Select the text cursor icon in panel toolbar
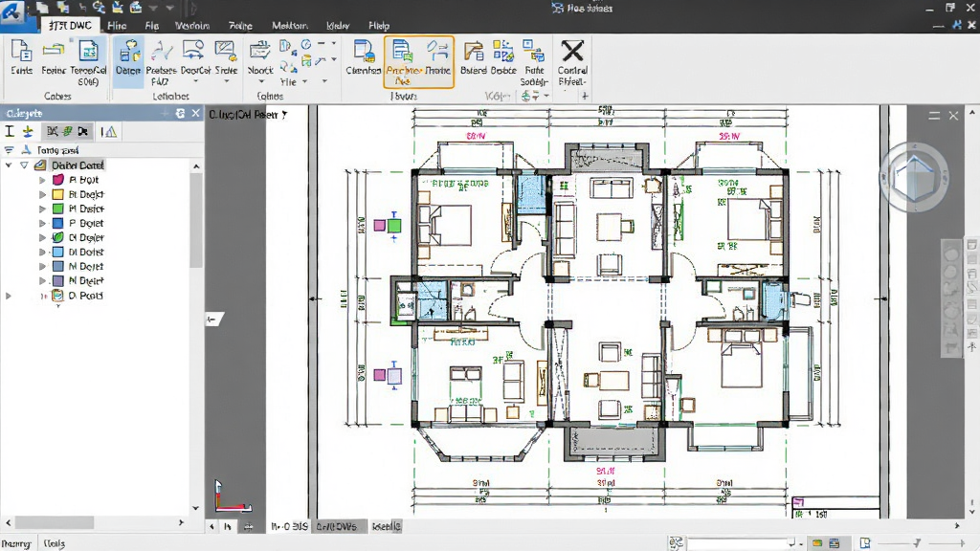Screen dimensions: 980x551 pyautogui.click(x=10, y=131)
